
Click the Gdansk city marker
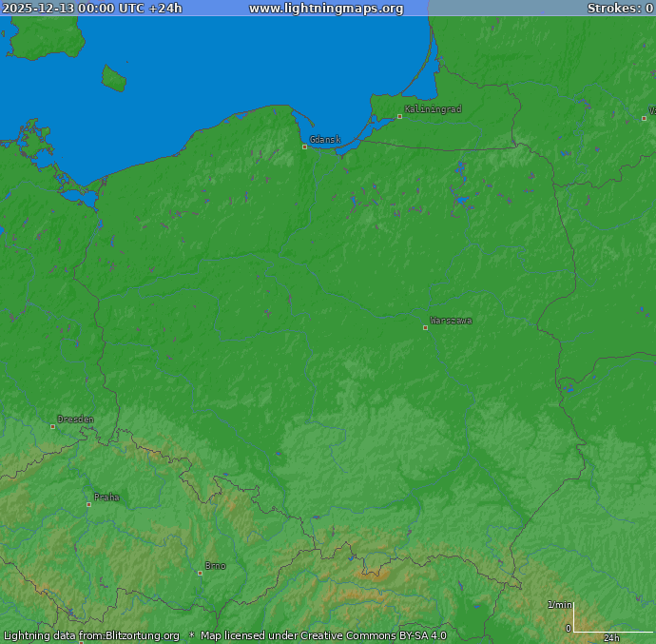[x=304, y=147]
